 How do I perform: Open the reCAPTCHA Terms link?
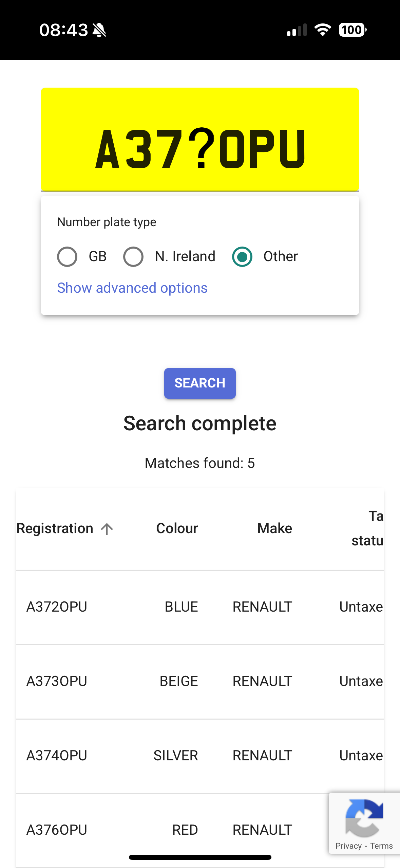point(381,846)
